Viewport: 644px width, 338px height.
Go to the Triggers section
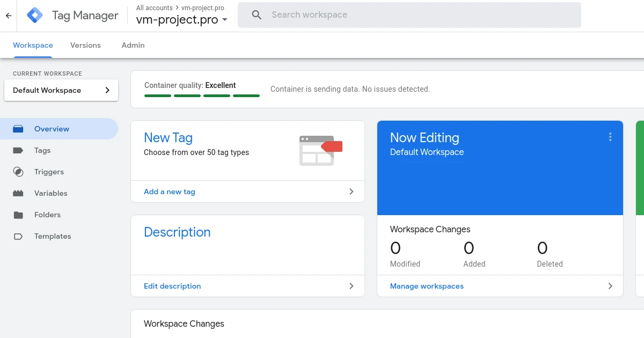coord(49,172)
